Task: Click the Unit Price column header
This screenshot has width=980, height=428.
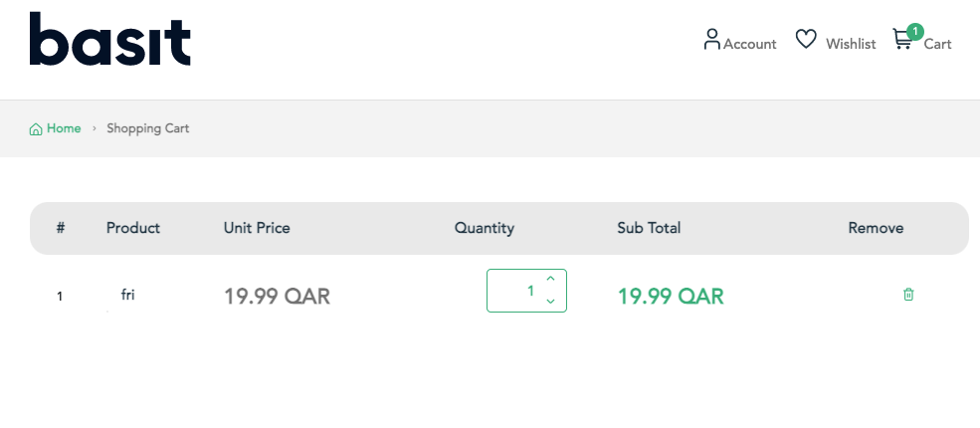Action: [x=257, y=228]
